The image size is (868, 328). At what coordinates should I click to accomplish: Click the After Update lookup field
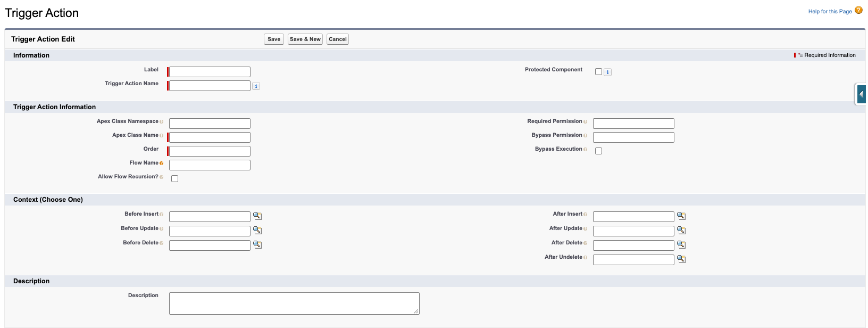pos(633,231)
